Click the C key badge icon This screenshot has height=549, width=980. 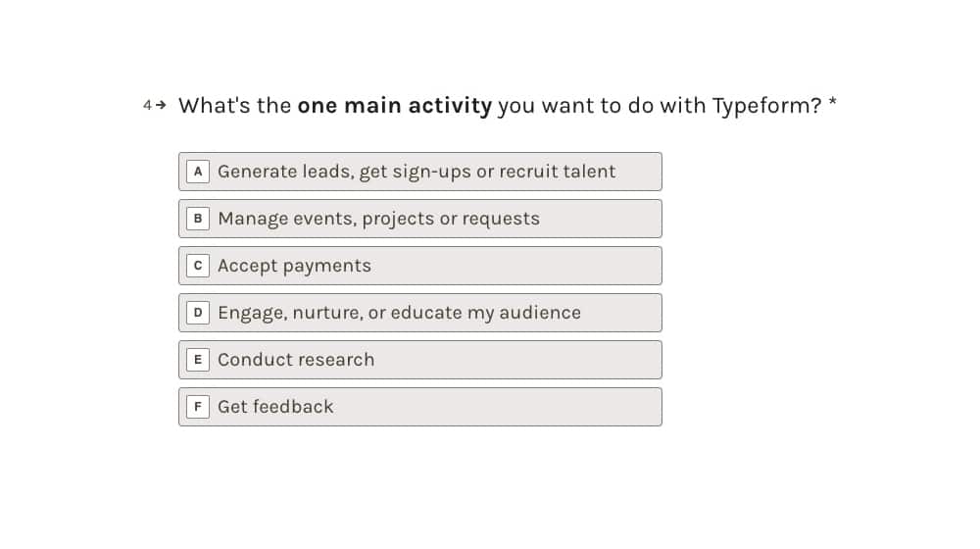[198, 266]
